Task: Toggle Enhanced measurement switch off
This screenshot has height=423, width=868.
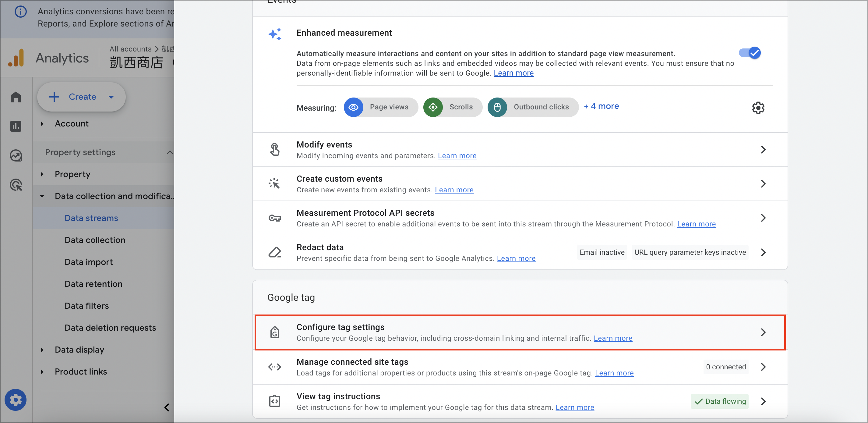Action: (750, 53)
